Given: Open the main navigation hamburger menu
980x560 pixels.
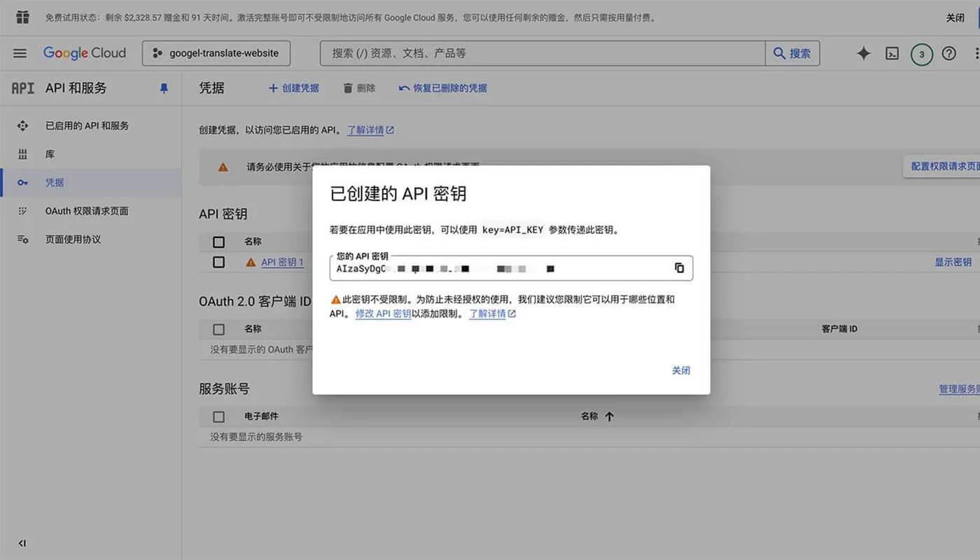Looking at the screenshot, I should 19,52.
